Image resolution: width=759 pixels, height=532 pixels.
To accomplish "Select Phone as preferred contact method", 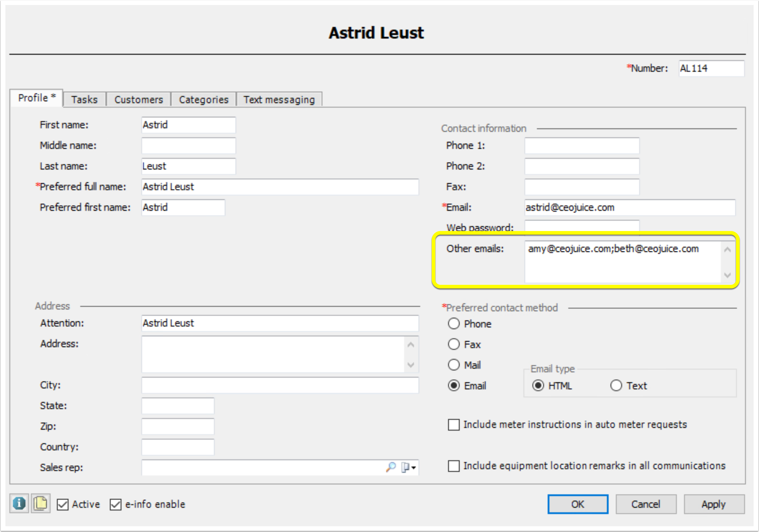I will (454, 324).
